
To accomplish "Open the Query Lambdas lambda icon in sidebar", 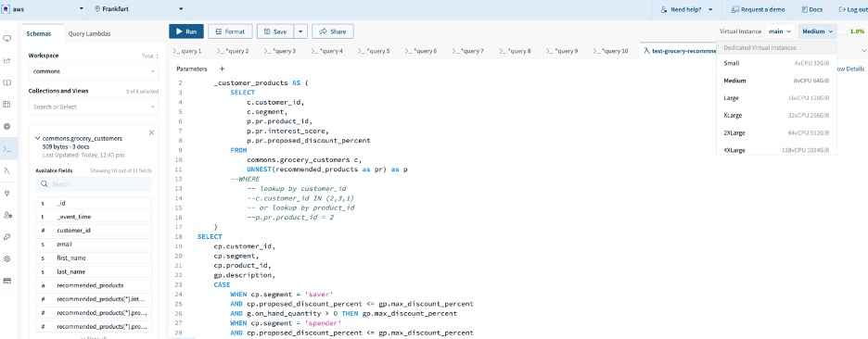I will [7, 170].
